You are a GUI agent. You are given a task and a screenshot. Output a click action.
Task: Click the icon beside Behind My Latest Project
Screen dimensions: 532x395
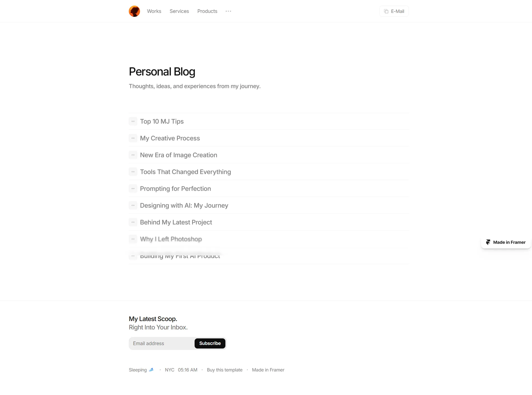coord(133,222)
